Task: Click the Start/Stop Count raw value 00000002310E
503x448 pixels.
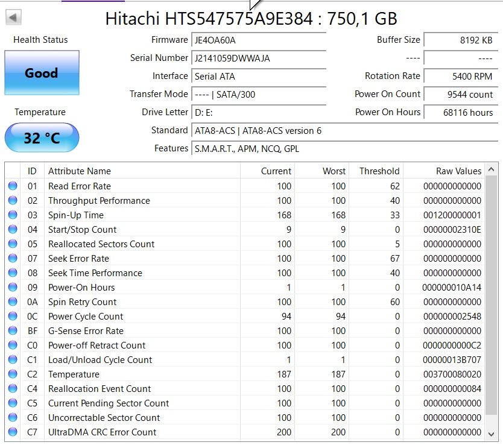Action: pos(452,229)
